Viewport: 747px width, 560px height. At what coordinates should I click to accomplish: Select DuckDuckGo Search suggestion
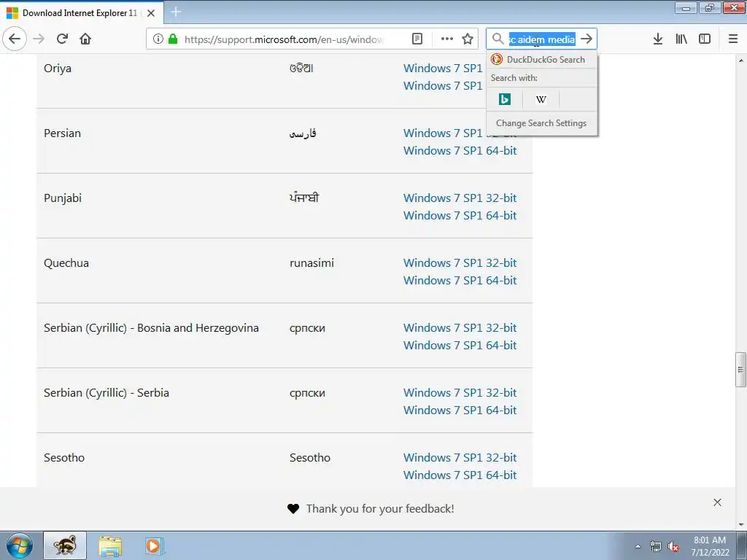(542, 60)
